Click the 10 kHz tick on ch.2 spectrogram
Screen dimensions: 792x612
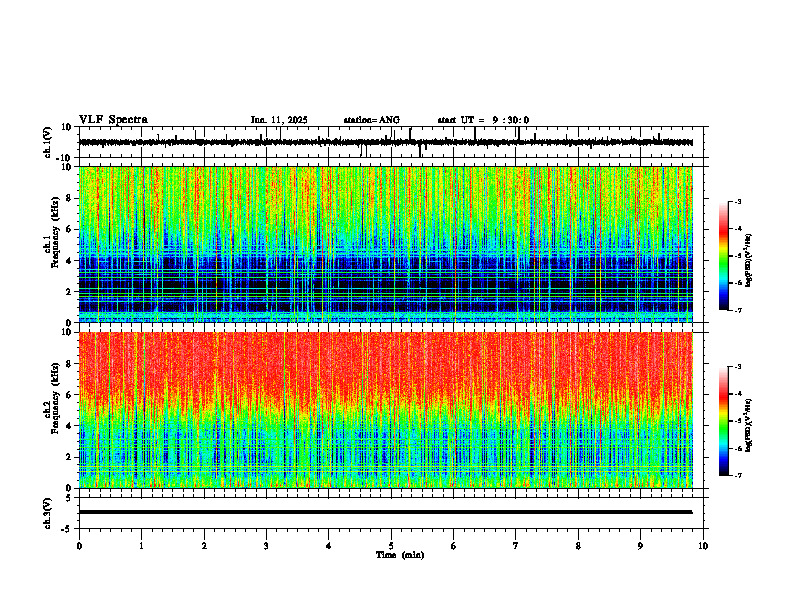(66, 332)
